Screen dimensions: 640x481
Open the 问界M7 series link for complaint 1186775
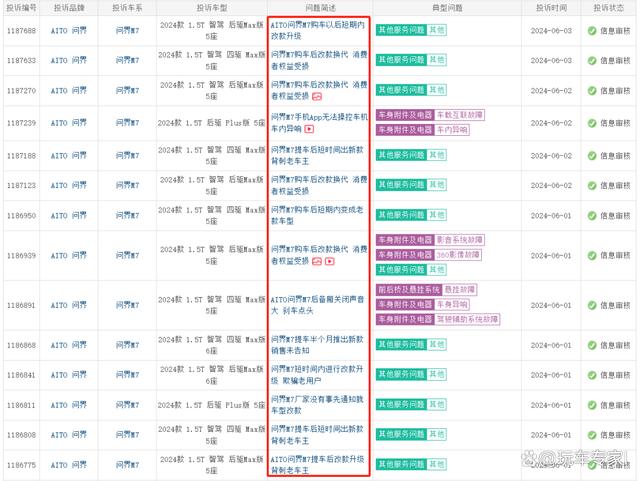(127, 465)
